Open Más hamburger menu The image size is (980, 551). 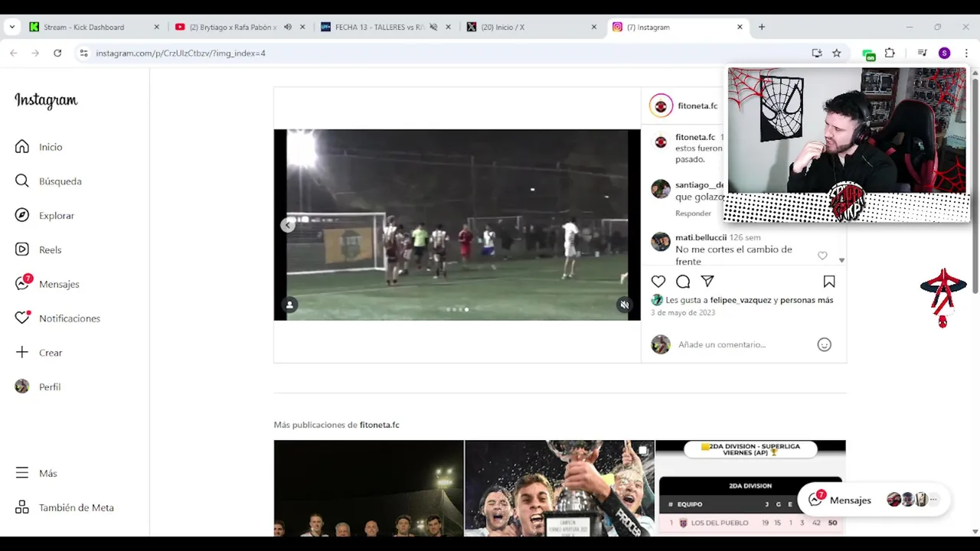click(x=22, y=473)
